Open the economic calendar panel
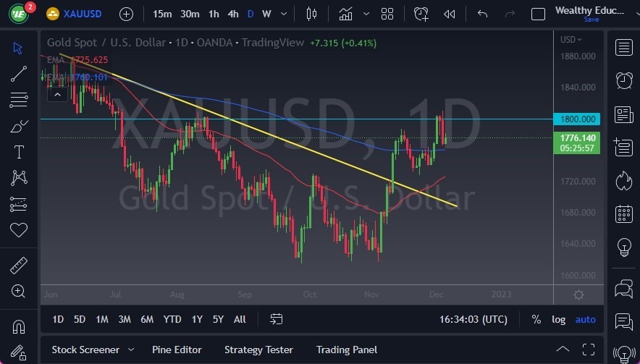Viewport: 640px width, 364px height. [x=623, y=213]
